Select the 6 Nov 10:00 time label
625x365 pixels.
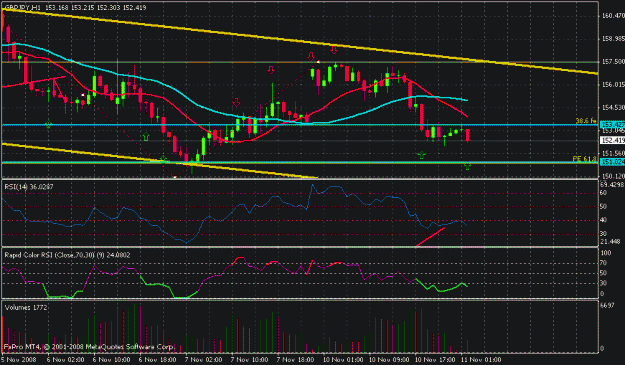click(x=112, y=359)
